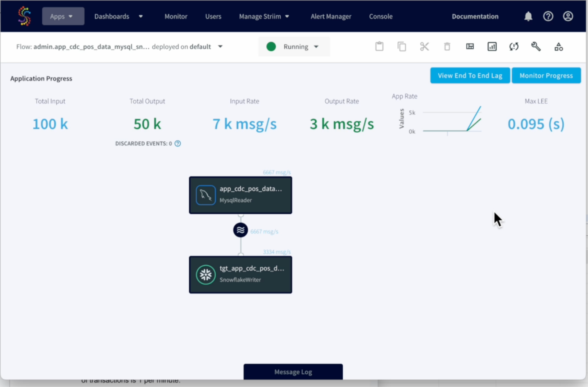This screenshot has width=588, height=387.
Task: Click the component grouping icon at toolbar's right end
Action: 559,46
